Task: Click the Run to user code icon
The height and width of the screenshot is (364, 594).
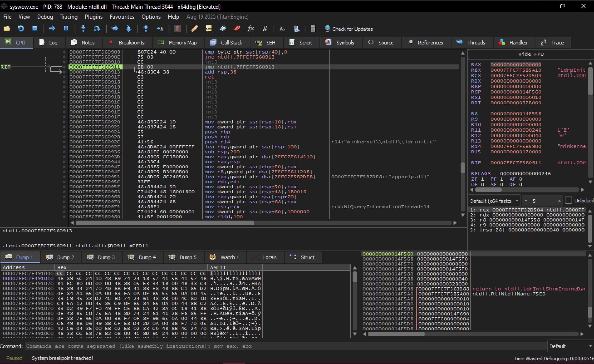Action: 160,29
